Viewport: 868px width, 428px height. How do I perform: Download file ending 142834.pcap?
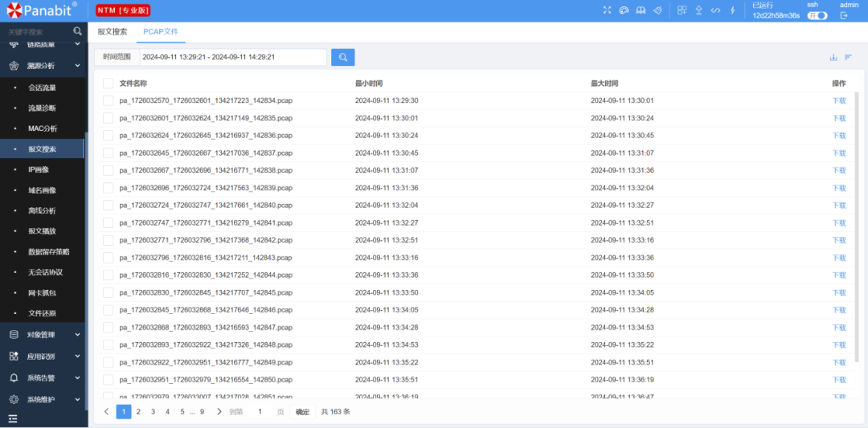point(839,100)
